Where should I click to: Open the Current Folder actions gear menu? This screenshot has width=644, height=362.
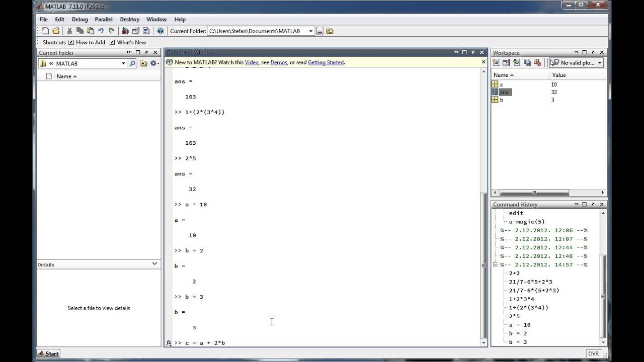tap(154, 63)
